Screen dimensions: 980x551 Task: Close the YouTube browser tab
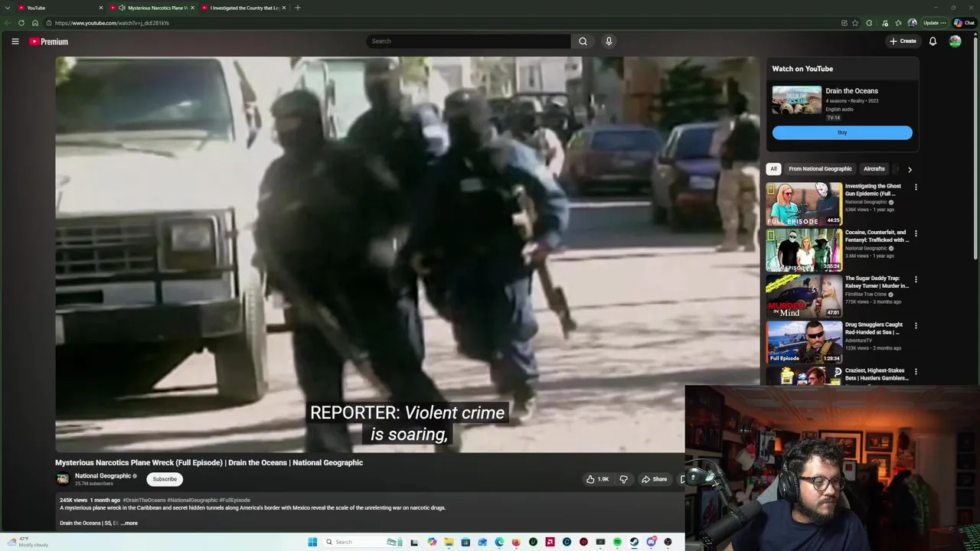(x=101, y=8)
